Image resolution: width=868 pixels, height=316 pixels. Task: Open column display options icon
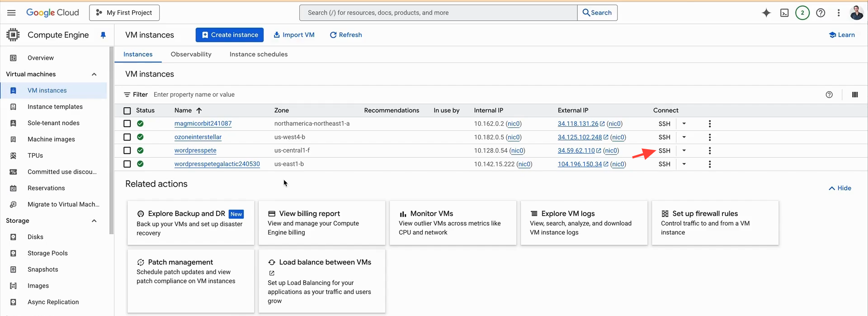(855, 94)
